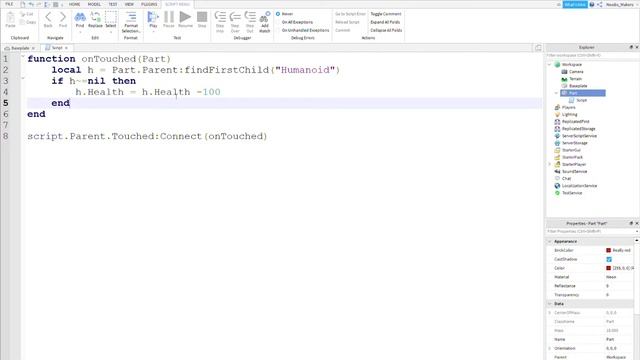640x360 pixels.
Task: Click Step Over debugger icon
Action: (x=235, y=17)
